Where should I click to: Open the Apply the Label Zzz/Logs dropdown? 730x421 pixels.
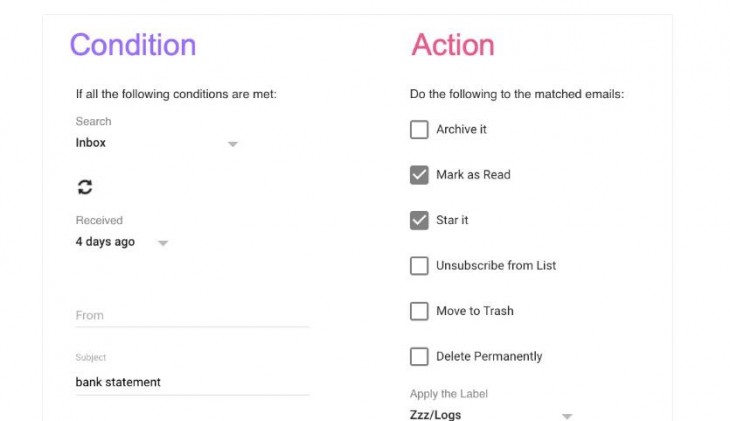[567, 416]
